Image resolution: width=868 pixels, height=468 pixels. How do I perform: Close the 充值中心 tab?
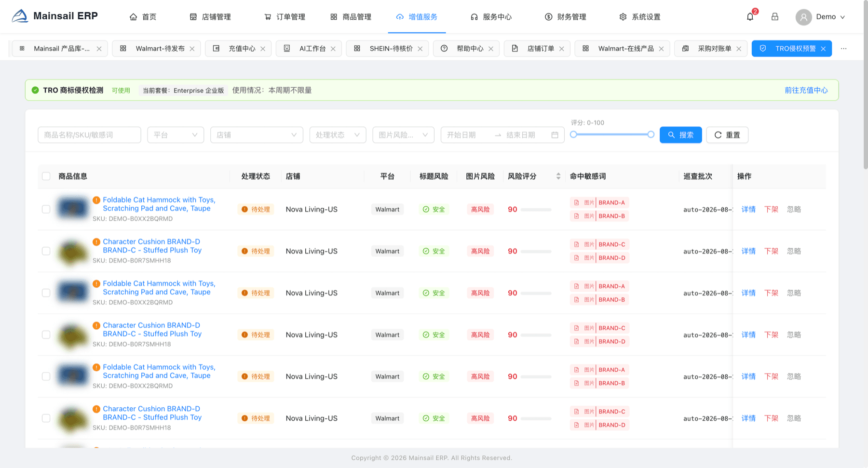click(263, 49)
